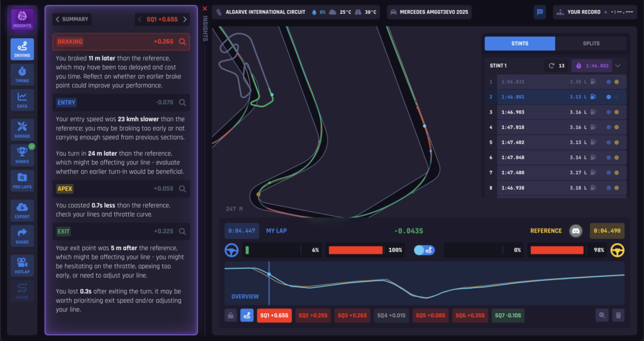
Task: Expand the Stint 1 dropdown chevron
Action: (x=618, y=65)
